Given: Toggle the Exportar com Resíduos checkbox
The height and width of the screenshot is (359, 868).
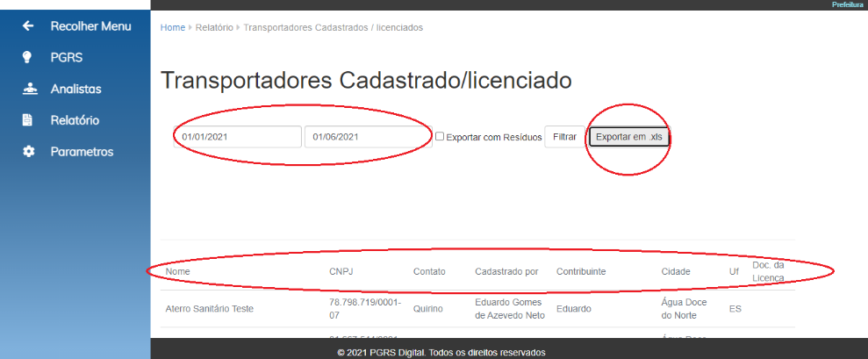Looking at the screenshot, I should click(x=440, y=137).
